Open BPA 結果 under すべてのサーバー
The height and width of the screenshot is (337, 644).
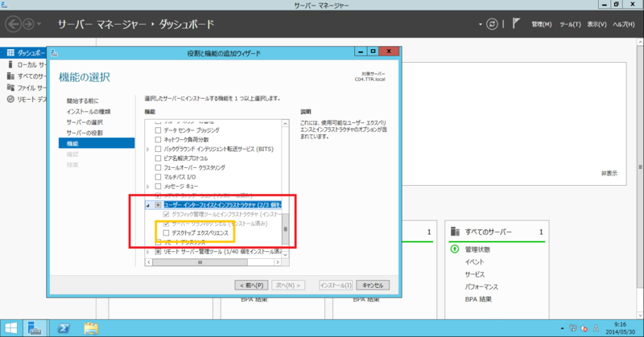pyautogui.click(x=478, y=299)
